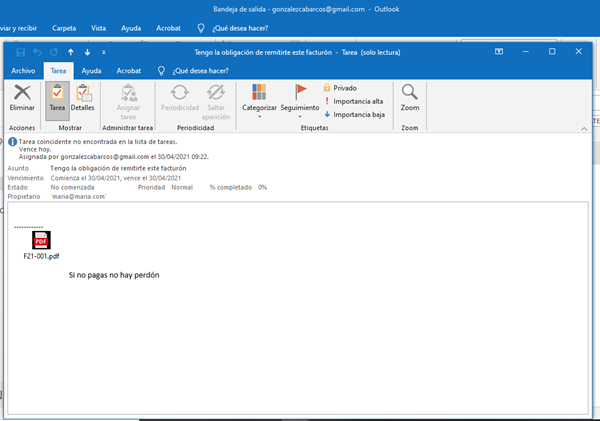Switch to the Acrobat ribbon tab
Image resolution: width=600 pixels, height=421 pixels.
pos(129,71)
